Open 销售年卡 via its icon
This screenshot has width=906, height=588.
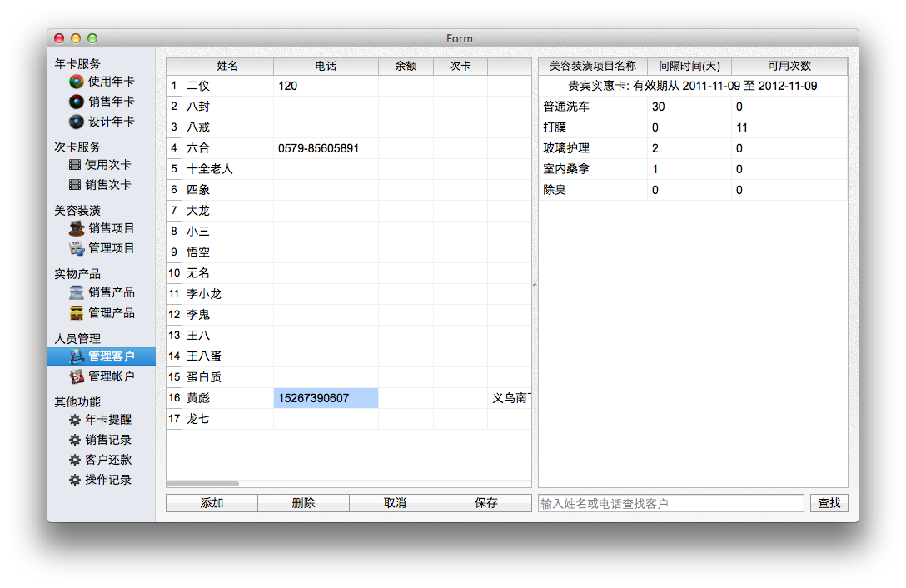(x=76, y=102)
